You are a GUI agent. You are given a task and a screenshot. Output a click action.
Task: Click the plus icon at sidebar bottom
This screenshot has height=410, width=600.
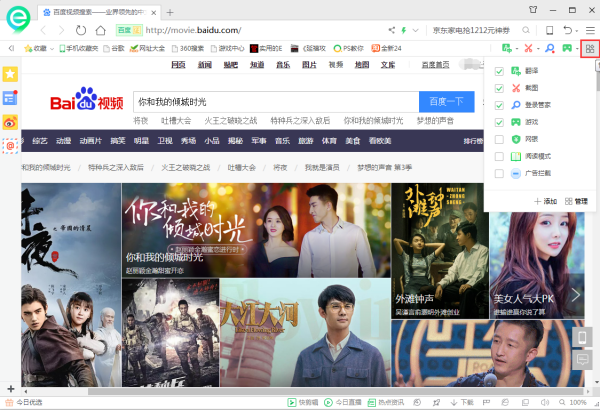coord(11,389)
